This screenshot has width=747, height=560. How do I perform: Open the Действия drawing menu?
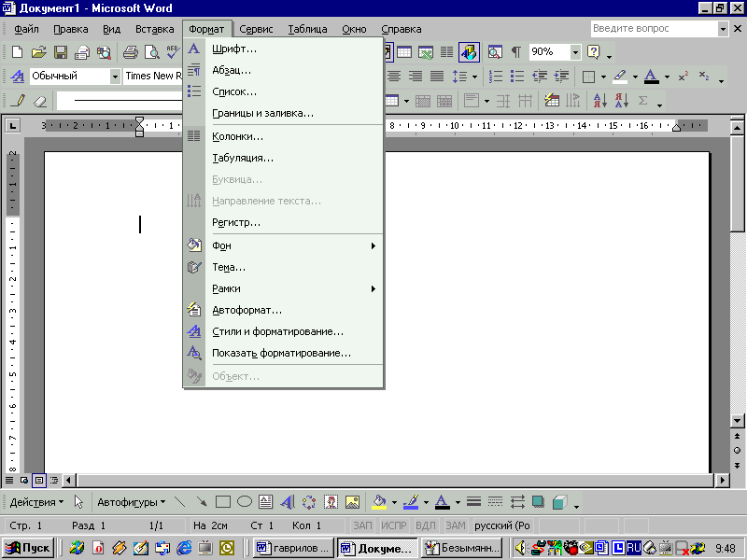36,502
